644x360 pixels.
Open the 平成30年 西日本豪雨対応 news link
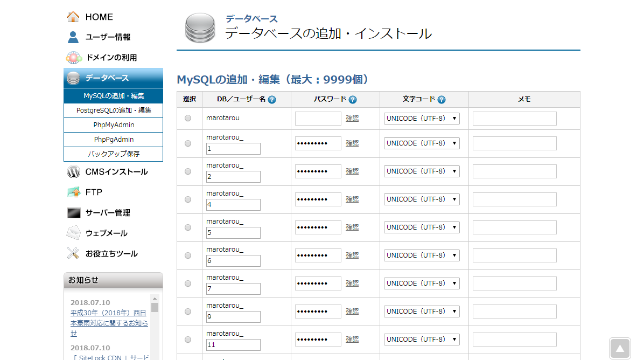(109, 323)
